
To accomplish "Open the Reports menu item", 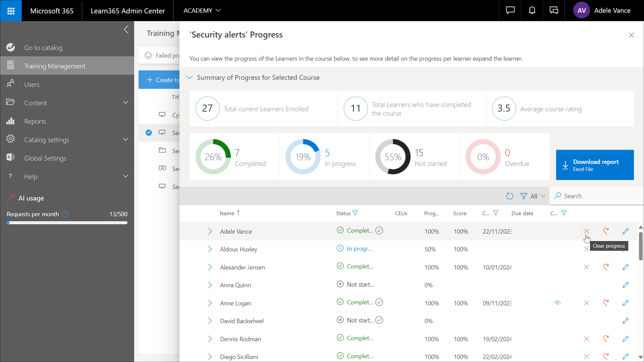I will [x=35, y=121].
